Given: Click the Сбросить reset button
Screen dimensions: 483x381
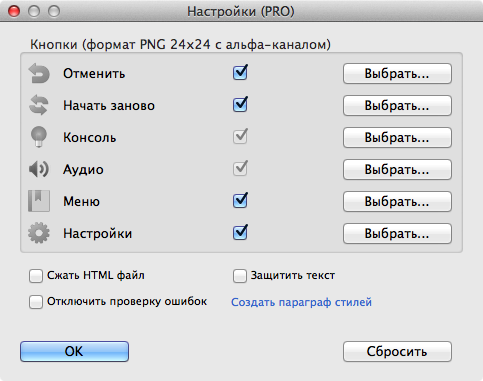Looking at the screenshot, I should [397, 351].
